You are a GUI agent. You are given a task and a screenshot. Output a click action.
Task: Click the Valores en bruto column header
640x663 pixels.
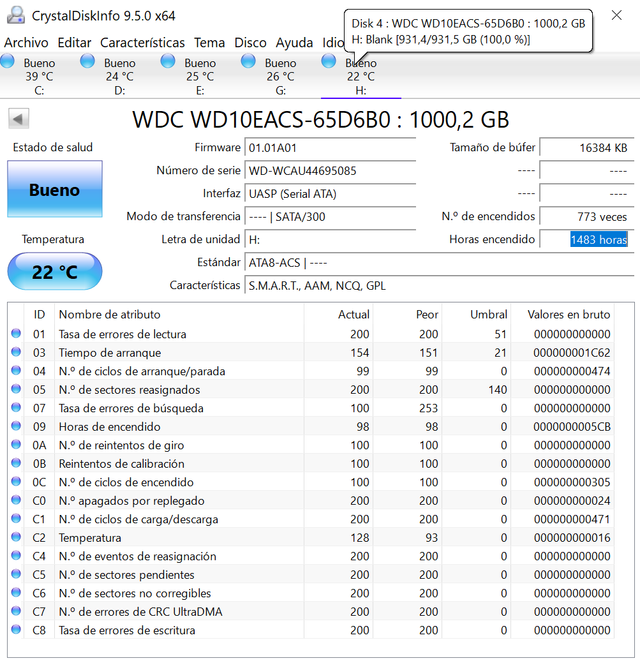pyautogui.click(x=562, y=314)
